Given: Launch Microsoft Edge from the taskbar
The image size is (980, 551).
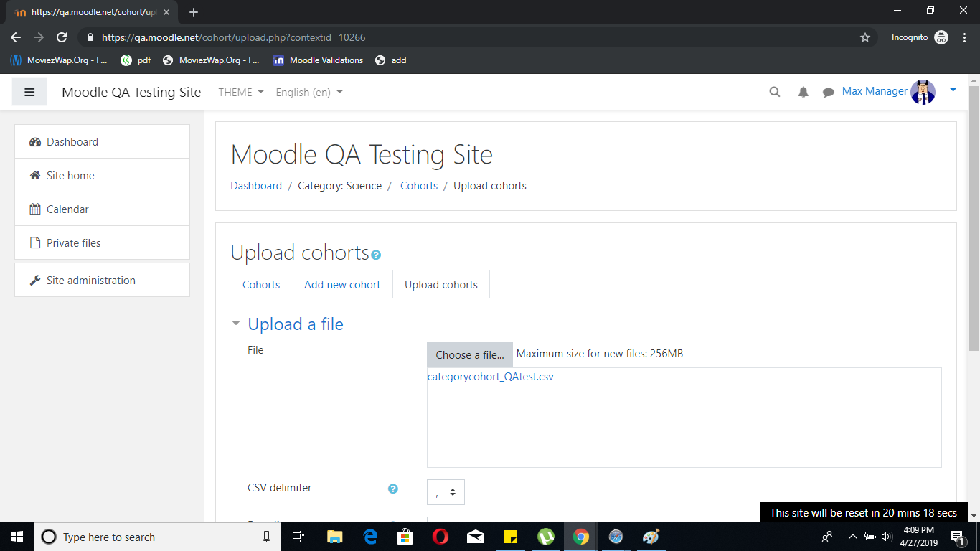Looking at the screenshot, I should 370,537.
